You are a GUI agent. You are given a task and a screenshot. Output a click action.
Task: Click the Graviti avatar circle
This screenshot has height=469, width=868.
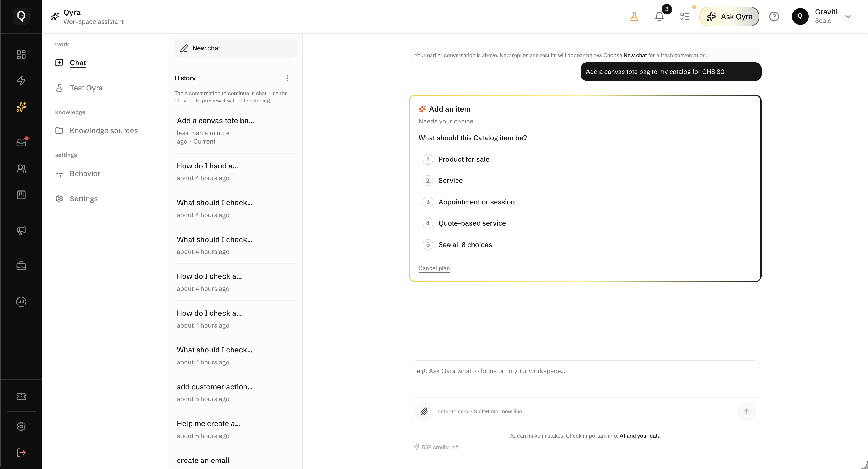pyautogui.click(x=800, y=17)
